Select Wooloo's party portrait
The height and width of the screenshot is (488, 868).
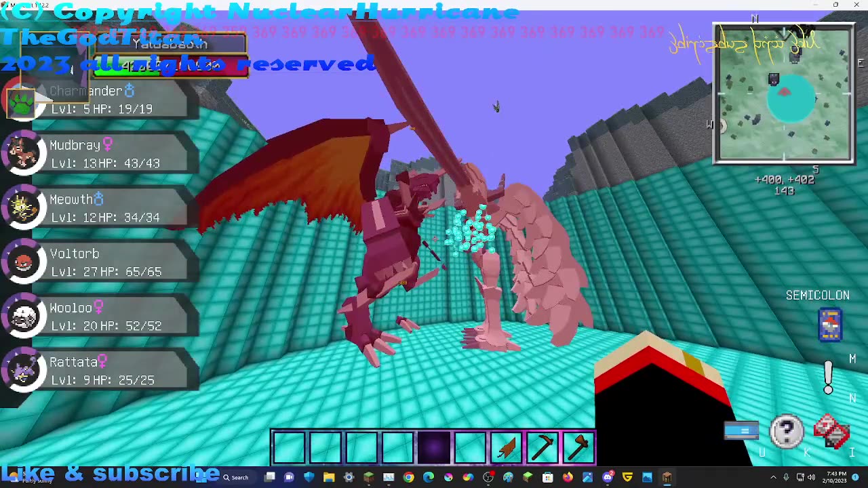(23, 317)
